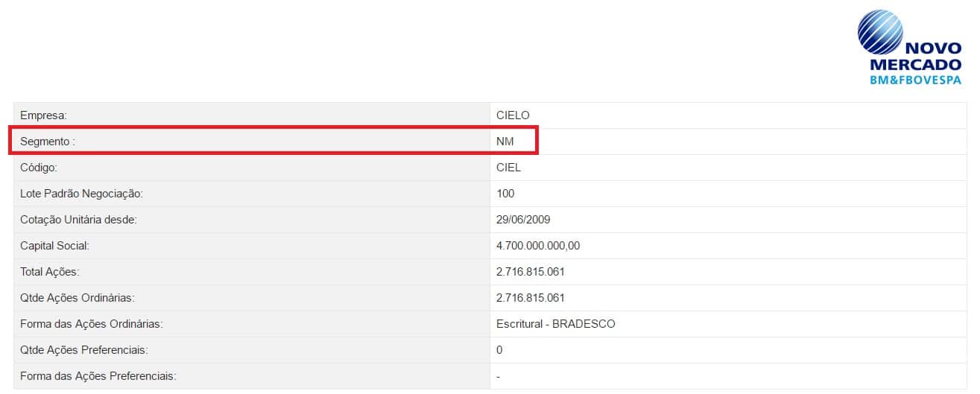Select the Total Ações value 2.716.815.061
Viewport: 980px width, 394px height.
531,272
